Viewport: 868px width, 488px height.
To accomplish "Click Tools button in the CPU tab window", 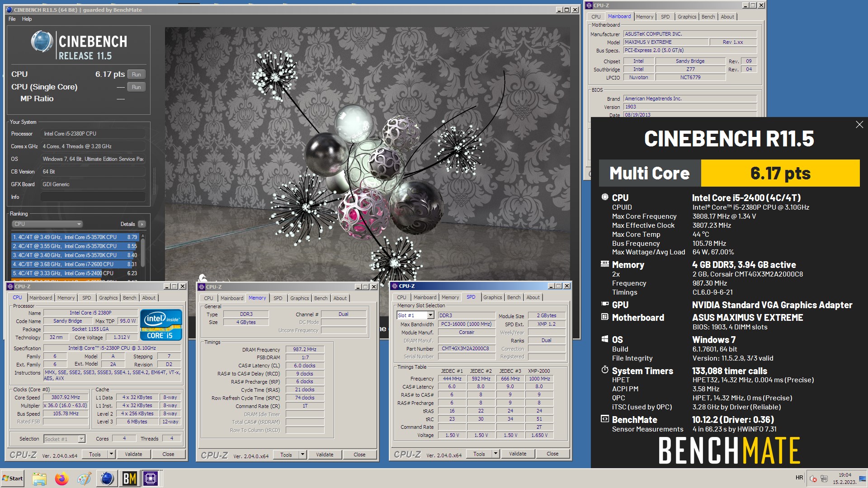I will tap(95, 454).
